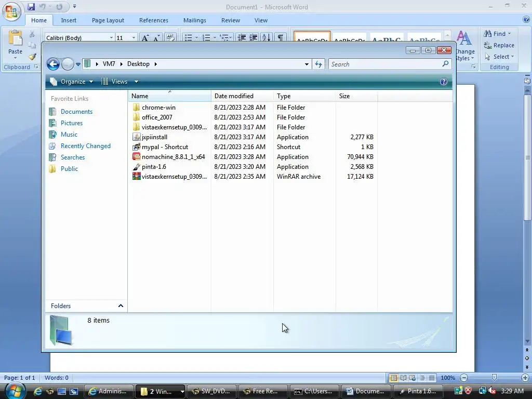Screen dimensions: 532x399
Task: Launch Internet Explorer from Quick Launch
Action: (37, 391)
